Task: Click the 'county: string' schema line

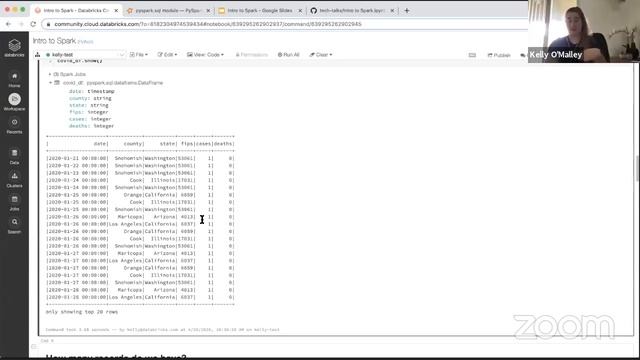Action: (x=90, y=98)
